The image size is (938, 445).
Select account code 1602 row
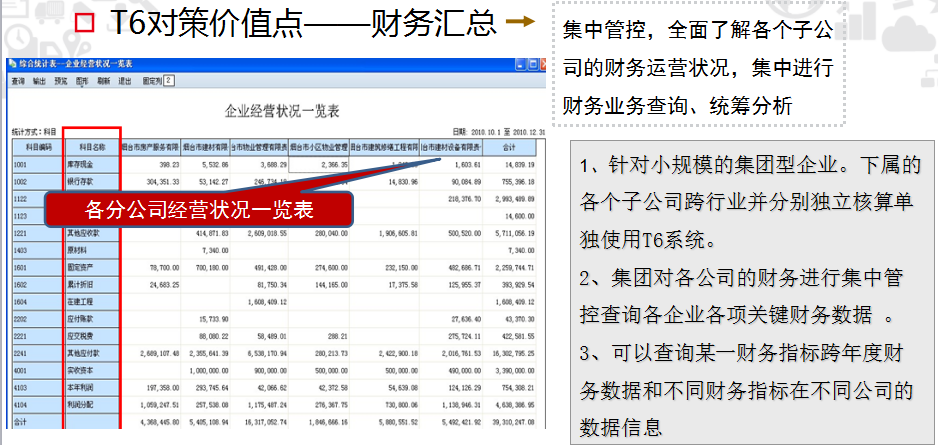(38, 285)
